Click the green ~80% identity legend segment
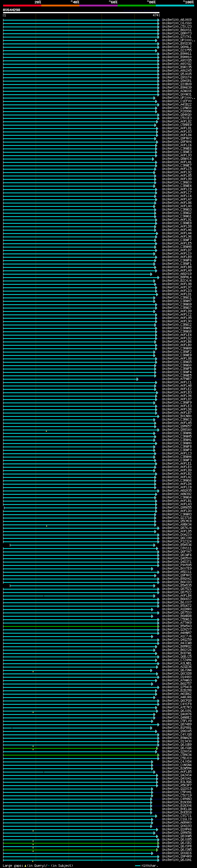 [x=137, y=6]
